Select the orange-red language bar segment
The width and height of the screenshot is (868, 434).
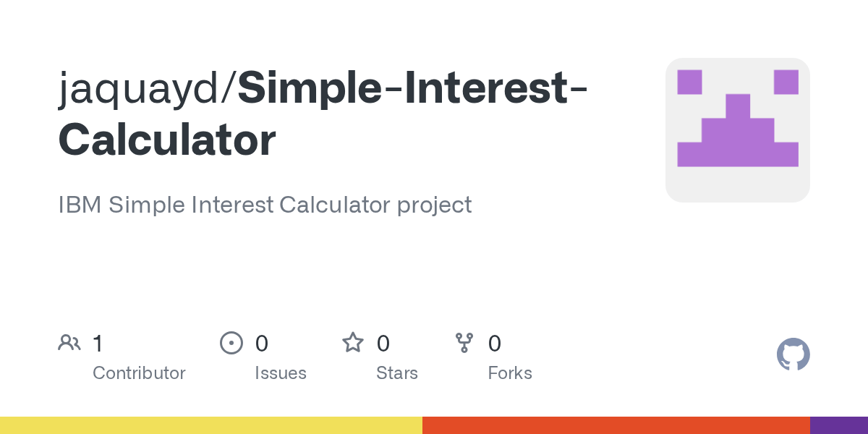(x=616, y=425)
